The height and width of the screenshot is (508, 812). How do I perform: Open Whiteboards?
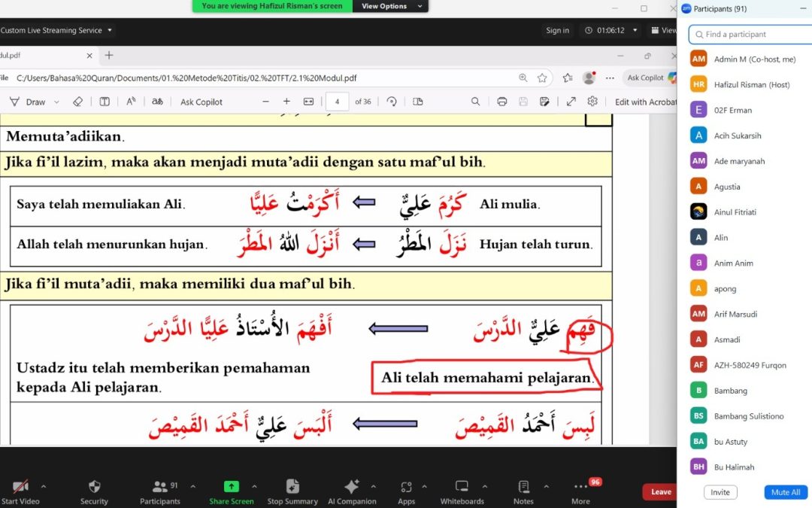(462, 492)
